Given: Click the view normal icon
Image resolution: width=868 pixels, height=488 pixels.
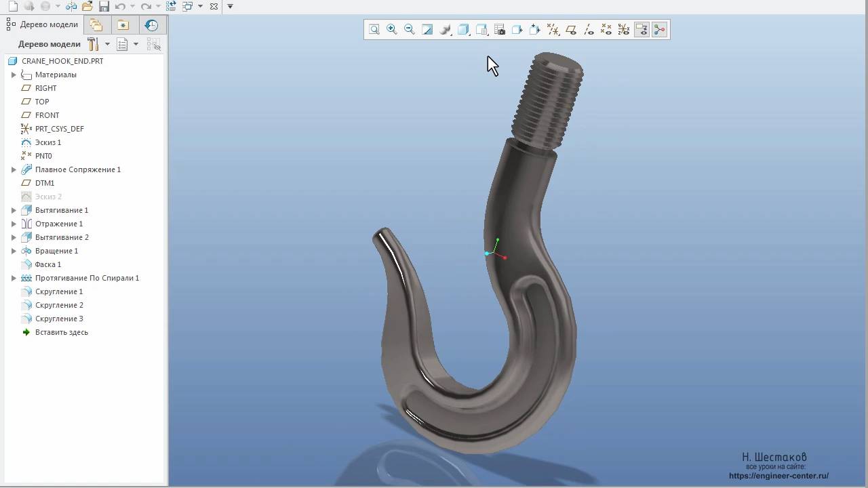Looking at the screenshot, I should coord(517,29).
